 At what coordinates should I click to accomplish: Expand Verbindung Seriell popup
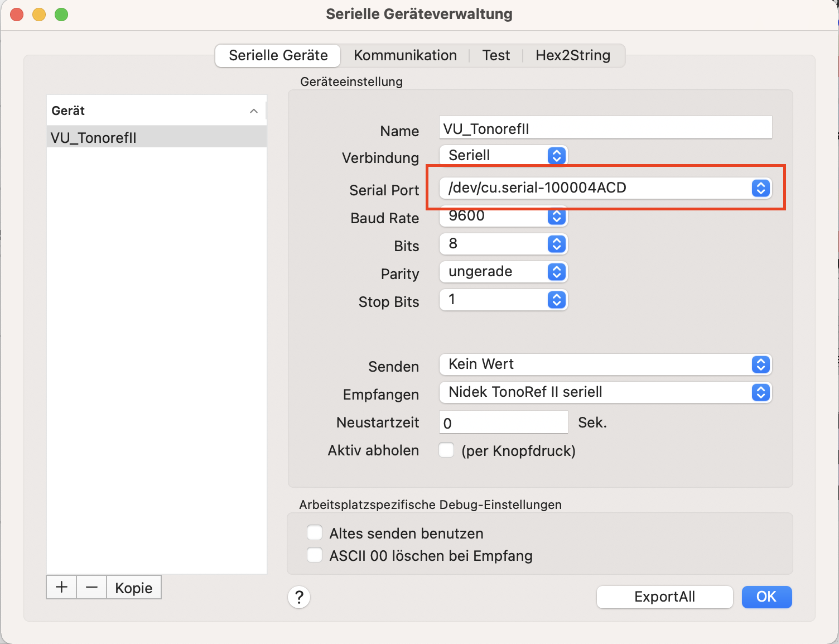[x=503, y=155]
